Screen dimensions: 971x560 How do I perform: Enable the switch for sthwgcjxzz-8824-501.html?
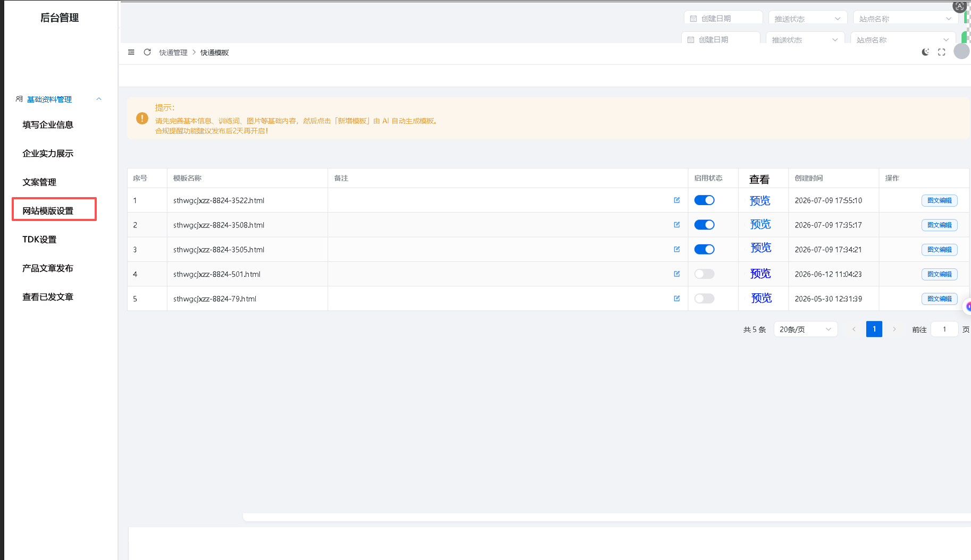[705, 274]
